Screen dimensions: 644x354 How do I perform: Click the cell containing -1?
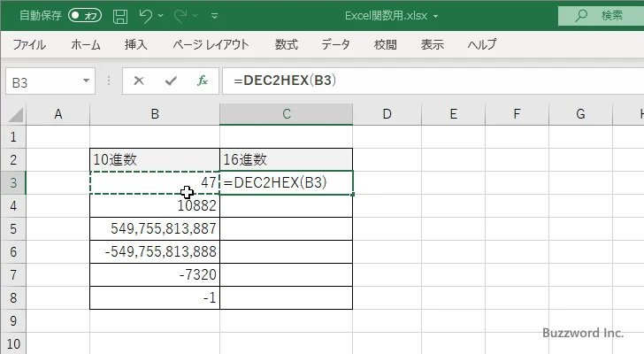155,297
